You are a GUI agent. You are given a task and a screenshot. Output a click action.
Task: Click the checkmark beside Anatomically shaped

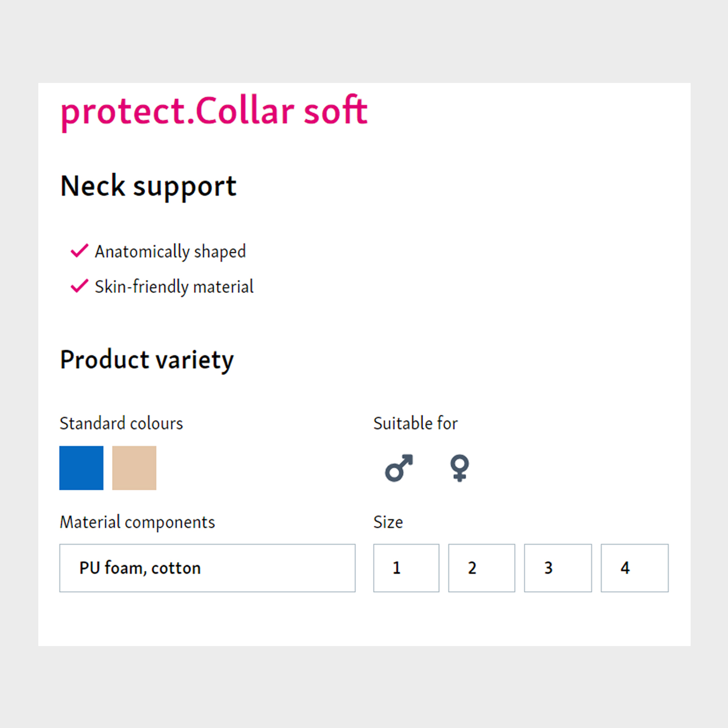[79, 251]
